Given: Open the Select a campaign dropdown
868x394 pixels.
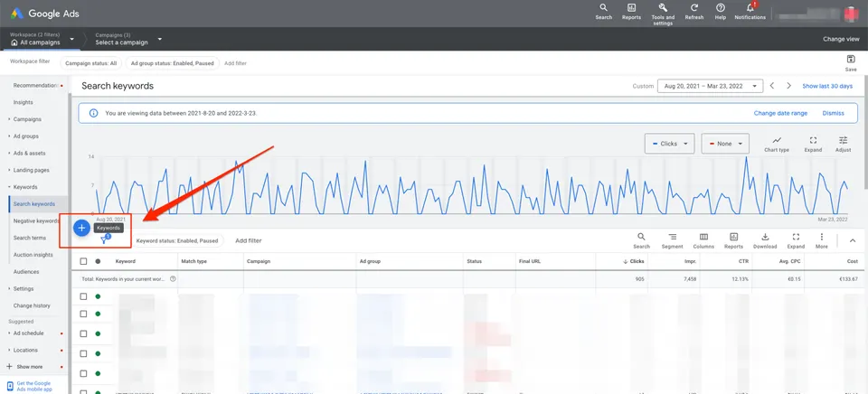Looking at the screenshot, I should coord(128,39).
